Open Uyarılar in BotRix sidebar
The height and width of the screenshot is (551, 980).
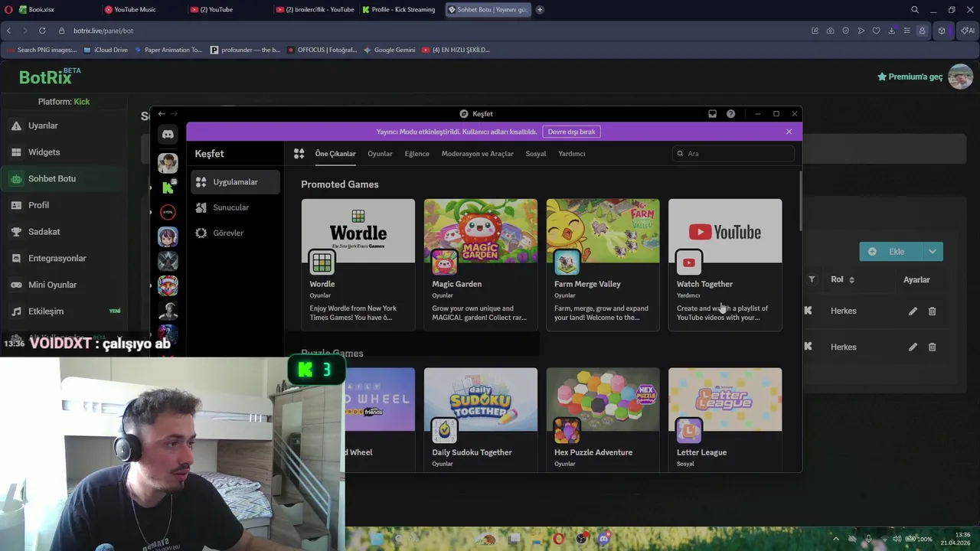[x=64, y=126]
